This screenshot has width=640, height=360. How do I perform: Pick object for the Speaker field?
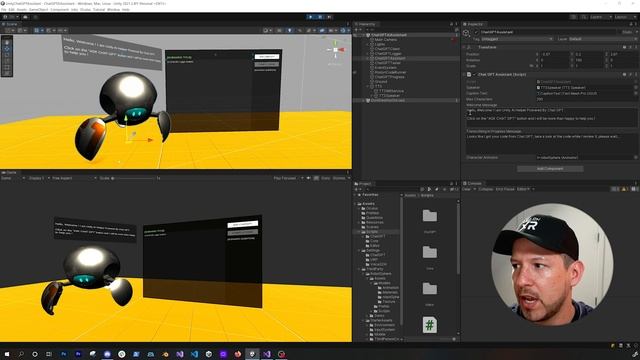[636, 88]
